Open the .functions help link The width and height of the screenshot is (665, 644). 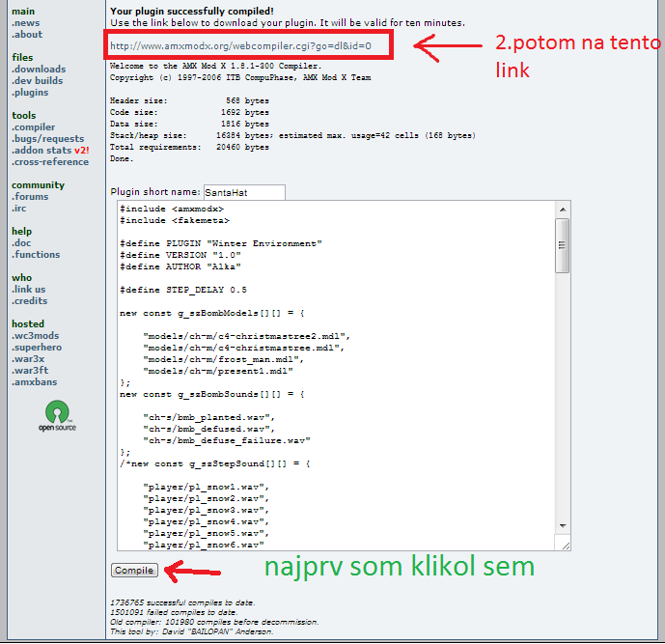point(36,255)
